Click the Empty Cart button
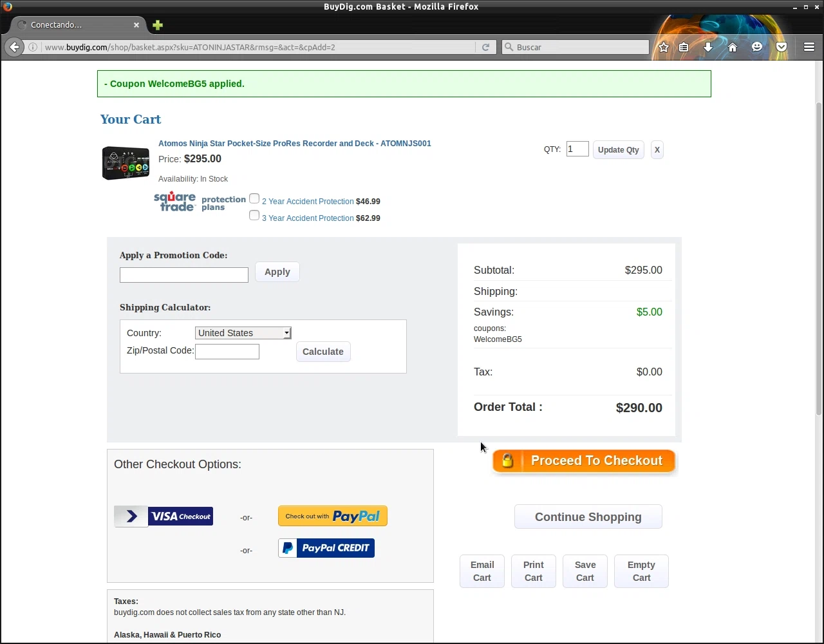824x644 pixels. click(641, 571)
